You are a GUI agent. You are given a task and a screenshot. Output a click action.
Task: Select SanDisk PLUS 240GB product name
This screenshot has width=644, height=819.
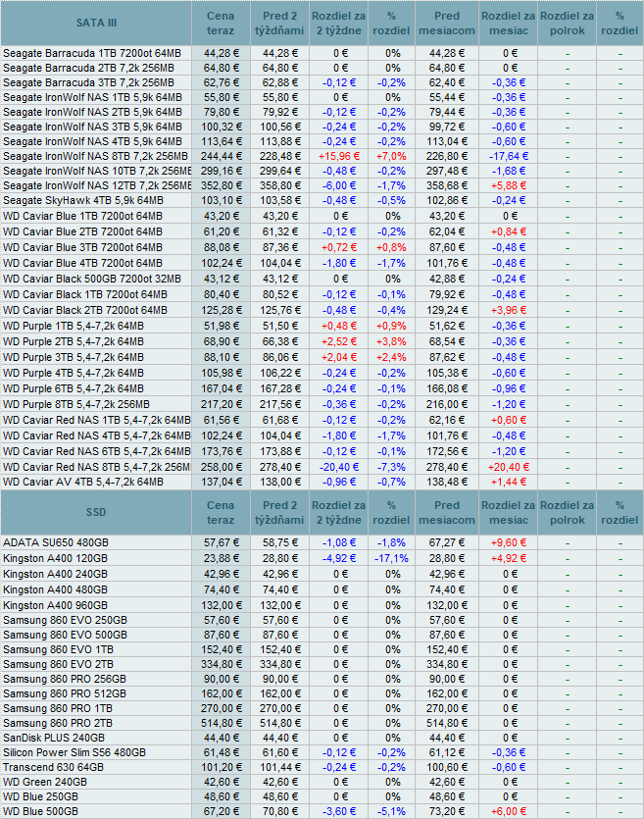click(54, 738)
